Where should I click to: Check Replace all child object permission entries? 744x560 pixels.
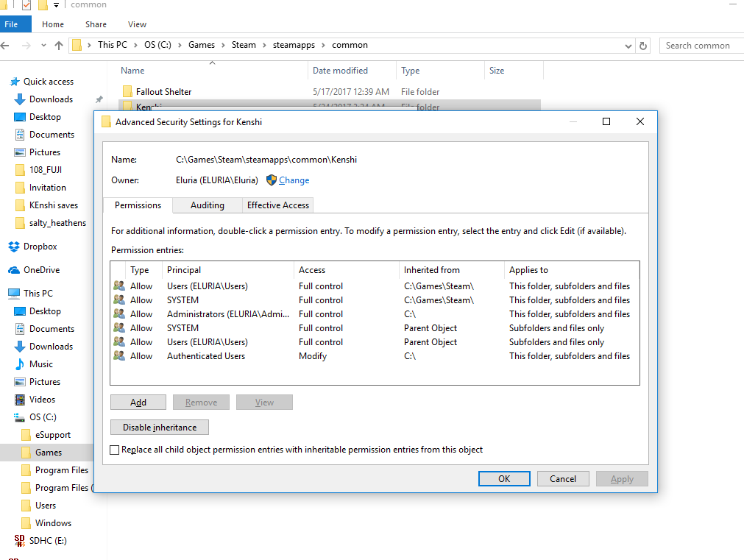(x=114, y=450)
